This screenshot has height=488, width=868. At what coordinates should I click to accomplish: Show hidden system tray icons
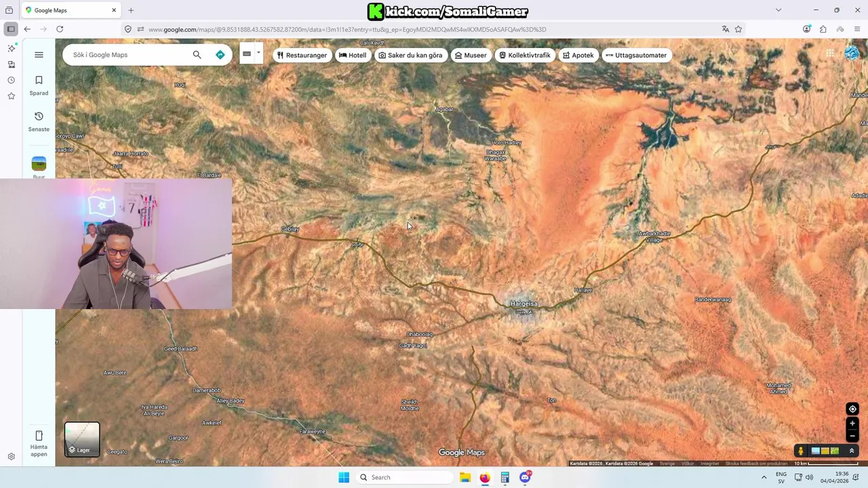pyautogui.click(x=764, y=477)
